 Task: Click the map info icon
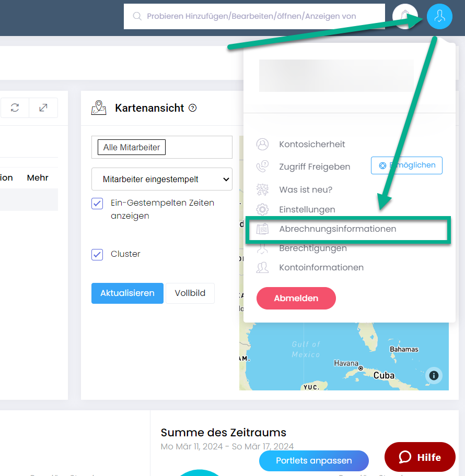click(x=434, y=375)
